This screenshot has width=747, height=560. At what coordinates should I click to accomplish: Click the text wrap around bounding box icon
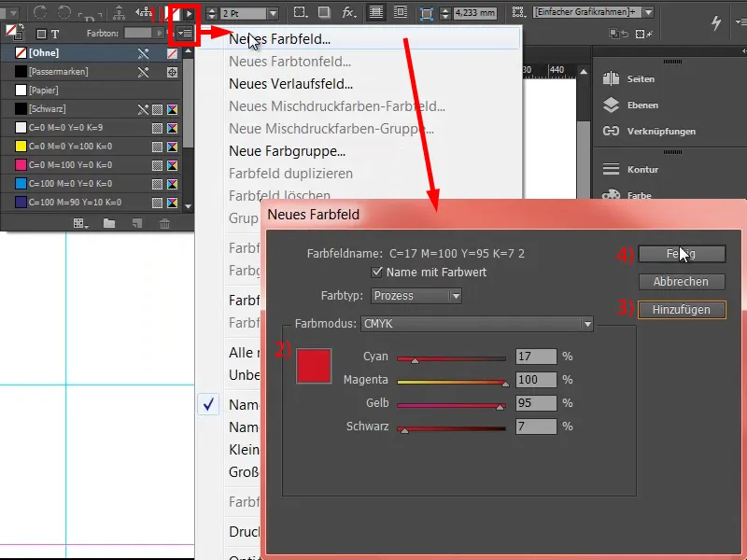click(401, 12)
